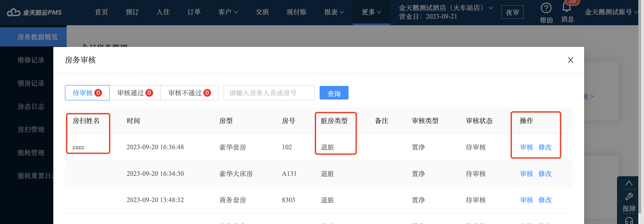Image resolution: width=644 pixels, height=224 pixels.
Task: Click room type 豪华大床房
Action: coord(236,174)
